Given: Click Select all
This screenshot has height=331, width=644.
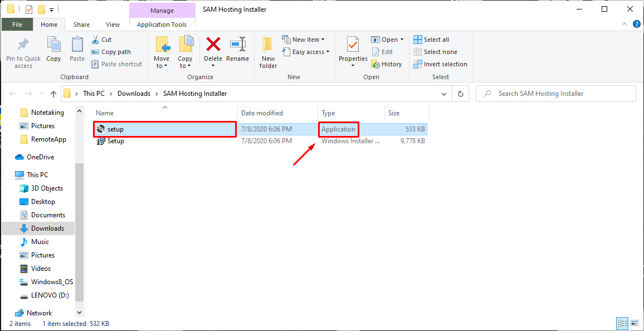Looking at the screenshot, I should point(431,40).
